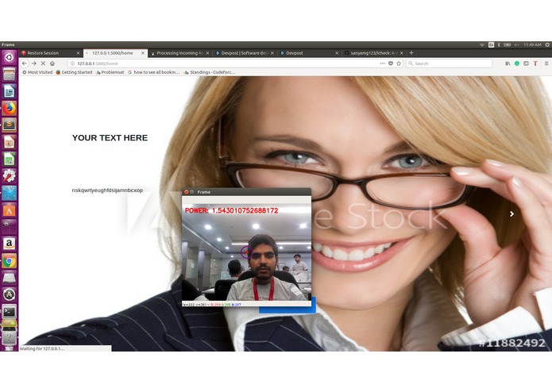Open the Firefox hamburger menu
The width and height of the screenshot is (552, 392).
tap(546, 63)
